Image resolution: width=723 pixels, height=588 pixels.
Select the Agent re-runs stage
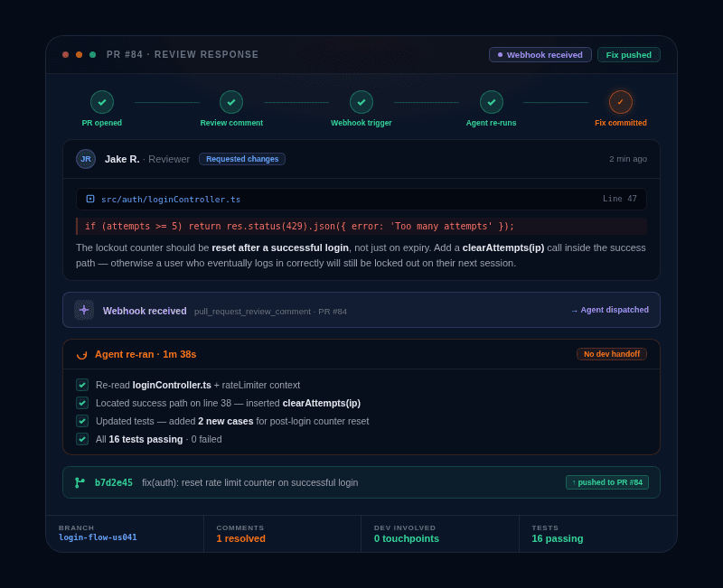tap(491, 102)
